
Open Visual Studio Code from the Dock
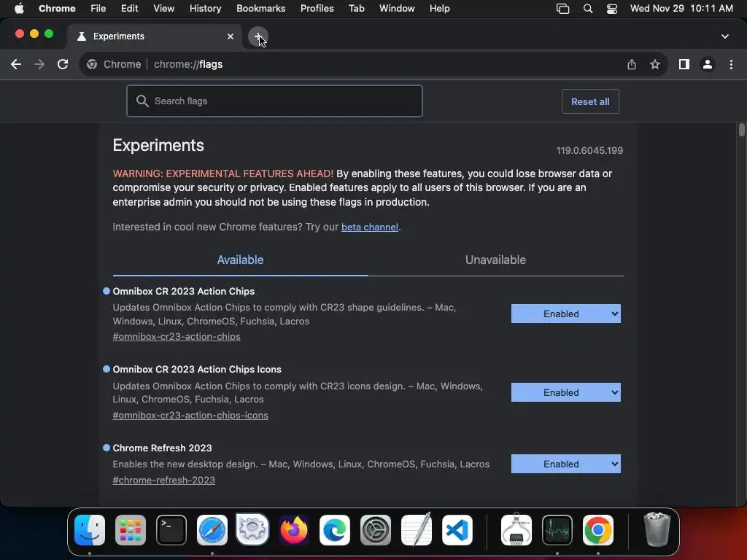pos(457,530)
